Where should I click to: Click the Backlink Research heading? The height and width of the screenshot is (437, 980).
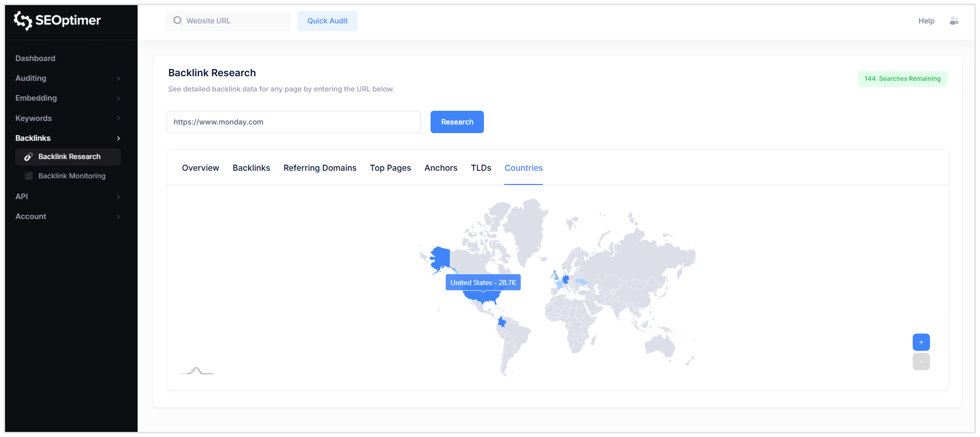click(212, 73)
